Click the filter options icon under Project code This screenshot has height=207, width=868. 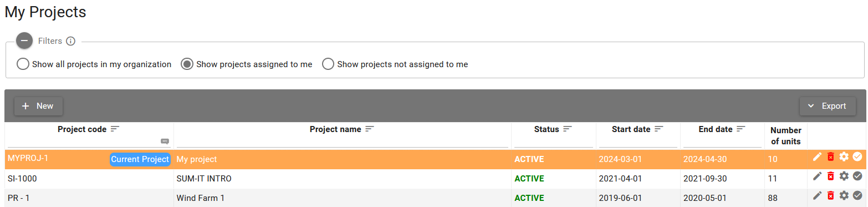pyautogui.click(x=165, y=141)
